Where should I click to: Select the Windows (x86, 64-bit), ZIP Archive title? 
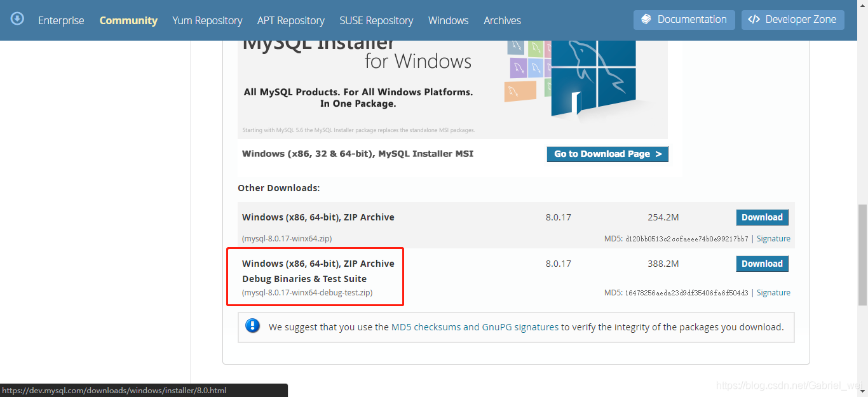click(x=318, y=217)
